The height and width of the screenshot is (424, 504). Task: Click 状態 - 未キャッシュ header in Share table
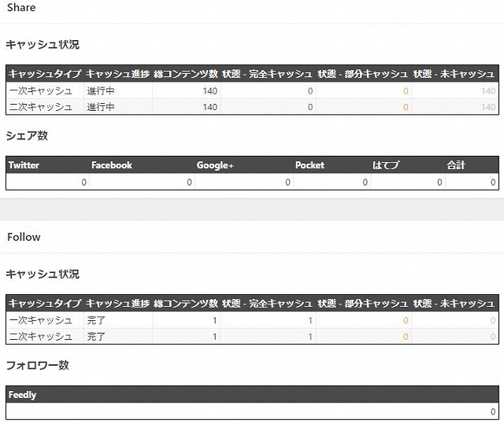pyautogui.click(x=454, y=74)
